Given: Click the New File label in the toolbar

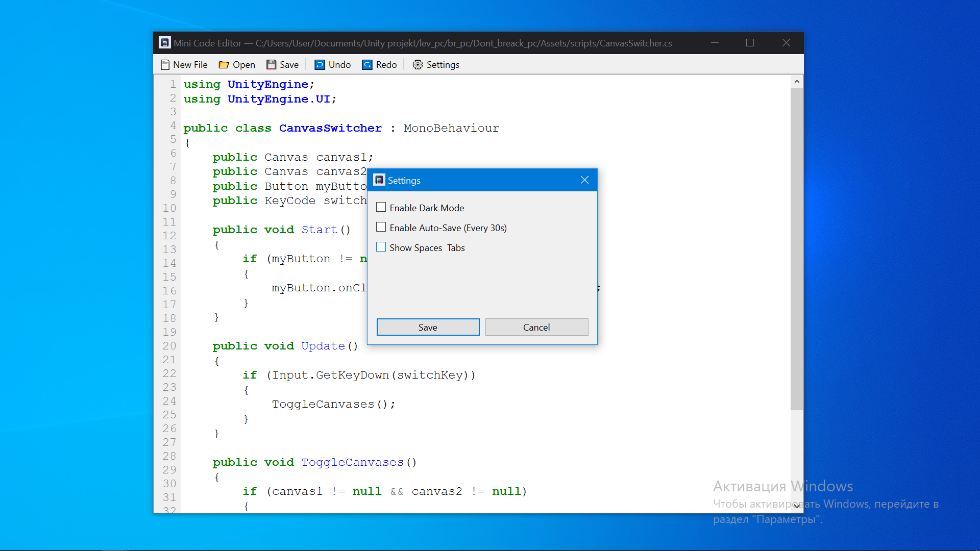Looking at the screenshot, I should (190, 65).
